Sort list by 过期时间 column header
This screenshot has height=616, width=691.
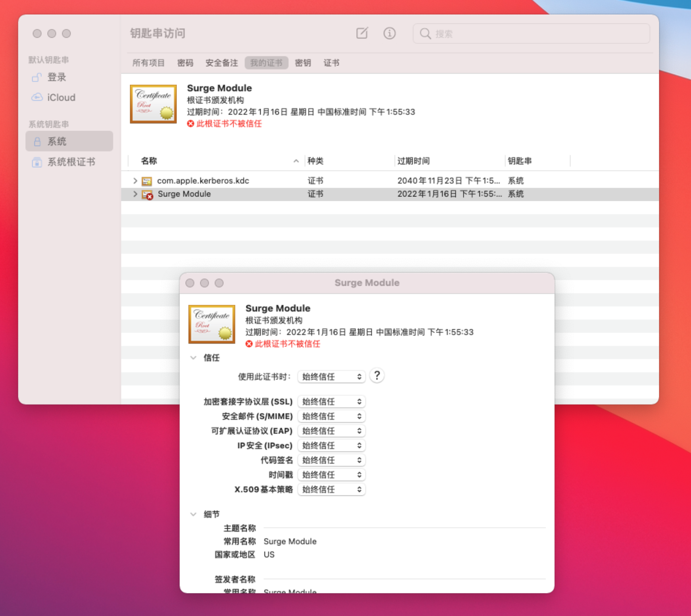pyautogui.click(x=414, y=161)
